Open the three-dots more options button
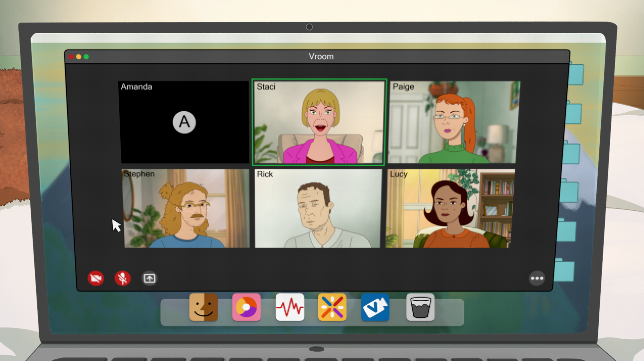 tap(537, 278)
